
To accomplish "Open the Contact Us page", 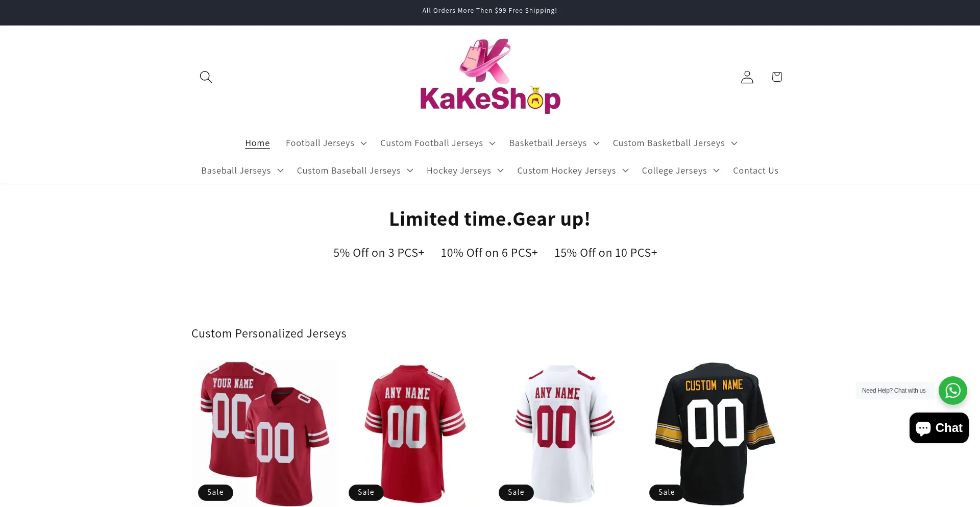I will point(755,171).
